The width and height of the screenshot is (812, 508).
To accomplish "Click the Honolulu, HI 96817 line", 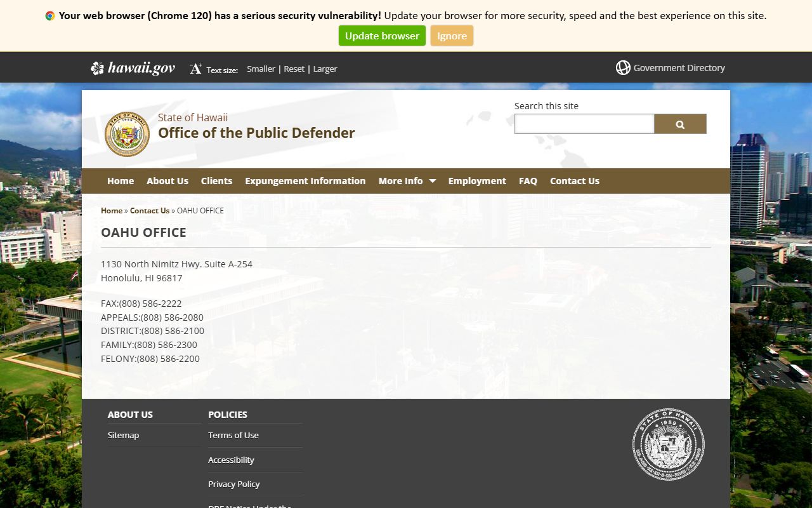I will click(x=141, y=278).
